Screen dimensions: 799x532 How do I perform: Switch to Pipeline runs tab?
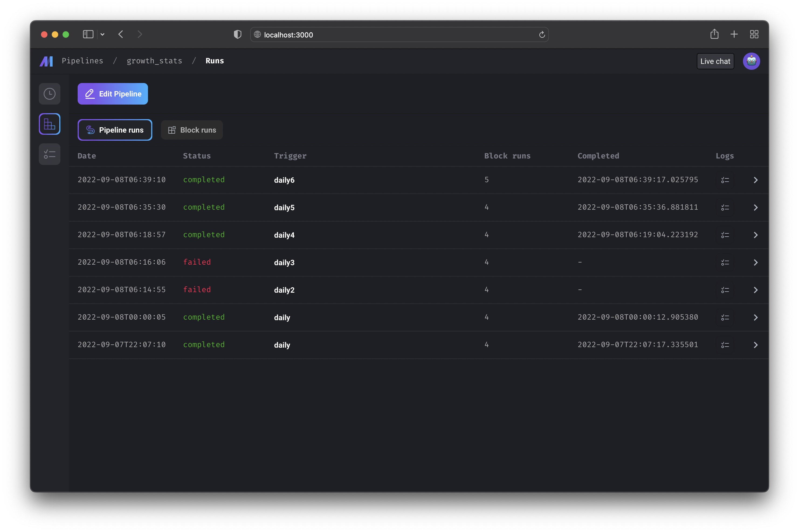click(115, 130)
